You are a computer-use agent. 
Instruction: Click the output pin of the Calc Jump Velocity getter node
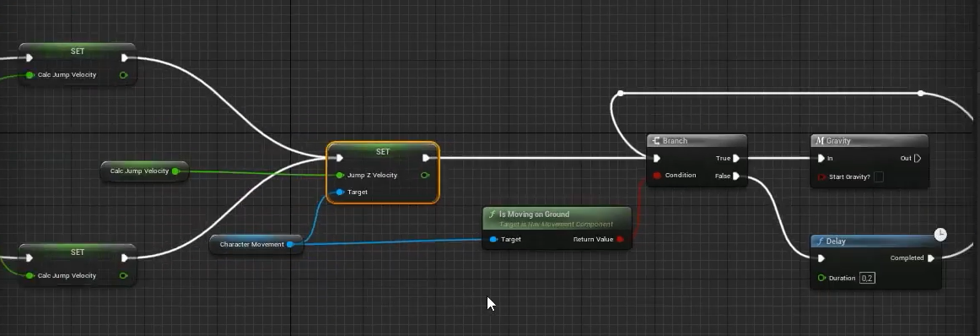[175, 171]
